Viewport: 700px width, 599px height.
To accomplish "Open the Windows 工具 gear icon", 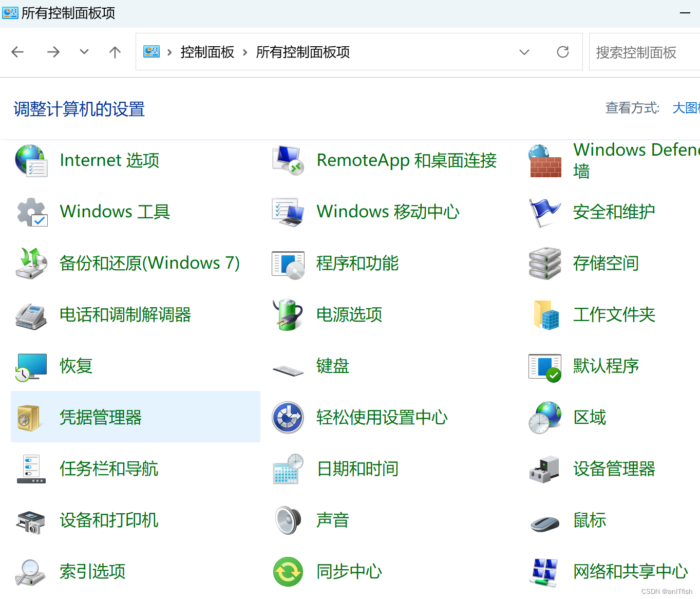I will pos(31,212).
